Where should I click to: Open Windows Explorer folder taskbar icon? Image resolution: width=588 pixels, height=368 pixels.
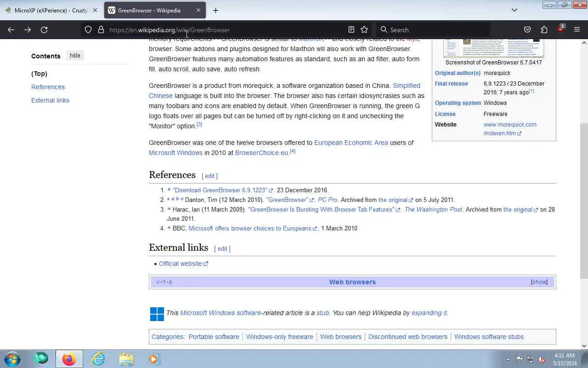126,359
